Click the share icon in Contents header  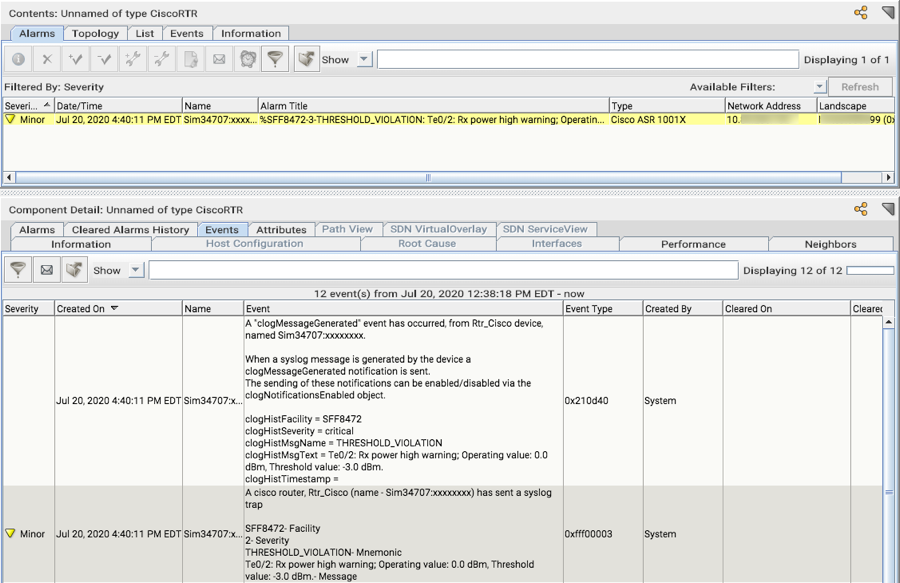coord(860,12)
